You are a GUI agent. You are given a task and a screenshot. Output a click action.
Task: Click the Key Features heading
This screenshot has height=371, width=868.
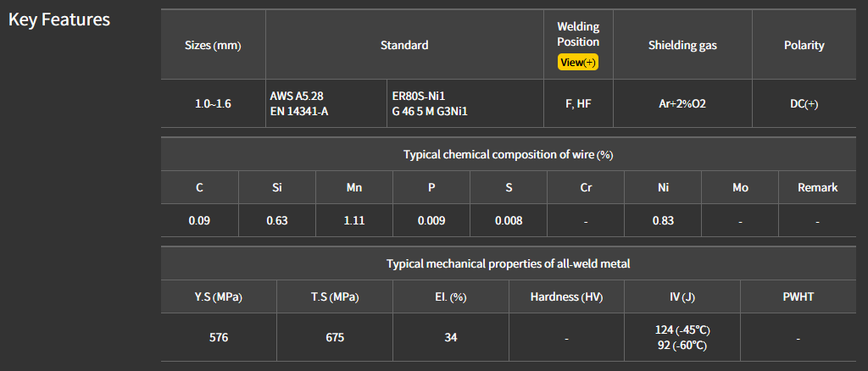click(59, 19)
